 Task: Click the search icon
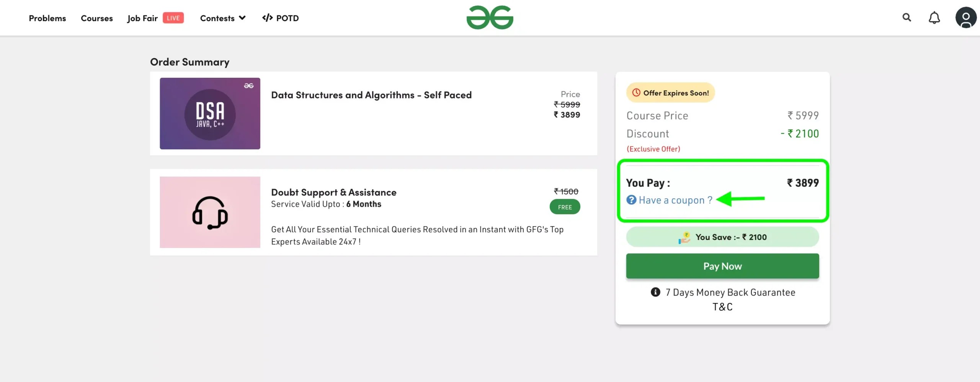click(907, 18)
